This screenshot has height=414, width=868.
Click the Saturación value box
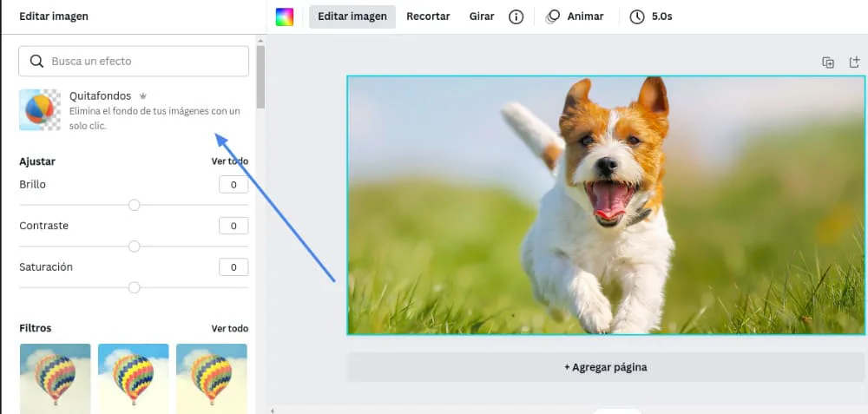[x=233, y=267]
